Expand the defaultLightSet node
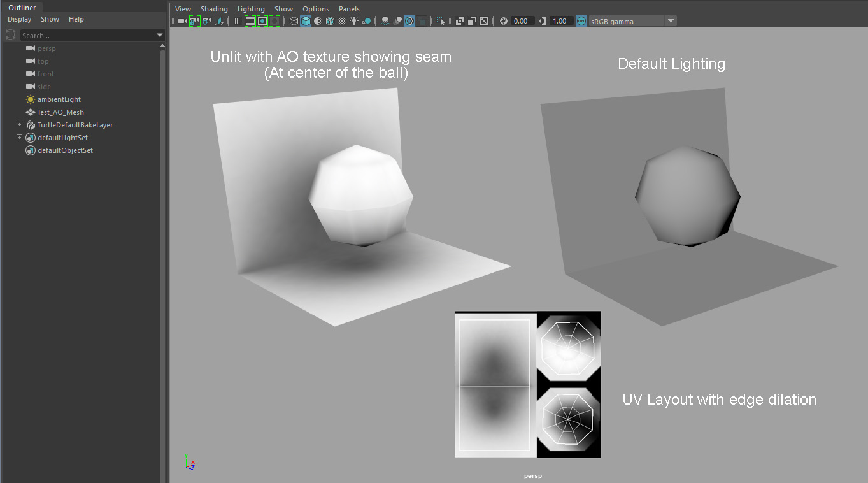The height and width of the screenshot is (483, 868). pyautogui.click(x=19, y=138)
